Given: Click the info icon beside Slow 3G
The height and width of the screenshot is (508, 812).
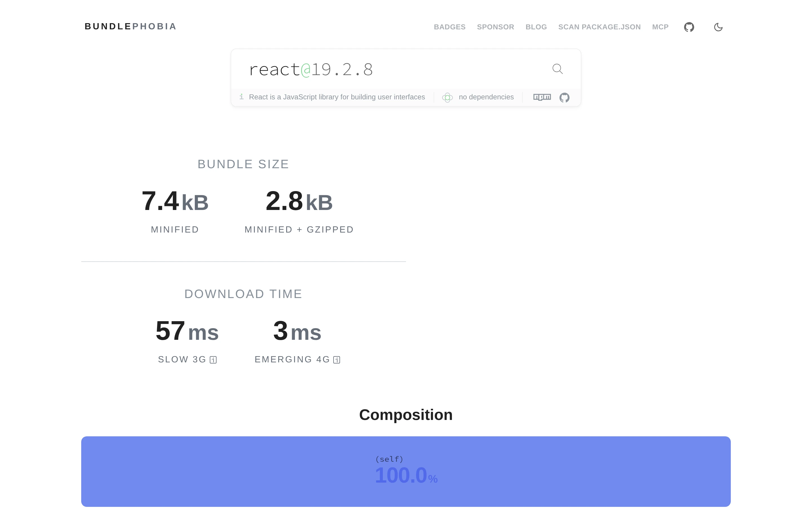Looking at the screenshot, I should (x=213, y=360).
